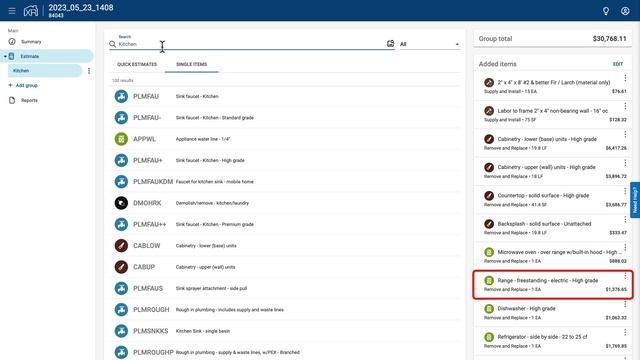The width and height of the screenshot is (640, 360).
Task: Open the hamburger navigation menu
Action: point(12,11)
